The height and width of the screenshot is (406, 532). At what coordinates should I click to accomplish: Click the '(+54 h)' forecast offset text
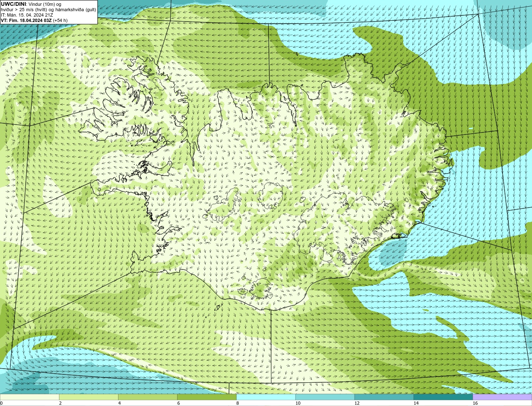coord(60,20)
